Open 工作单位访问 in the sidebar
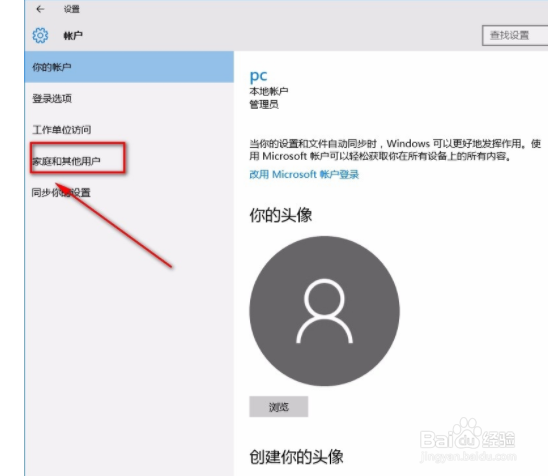This screenshot has height=476, width=548. [129, 130]
